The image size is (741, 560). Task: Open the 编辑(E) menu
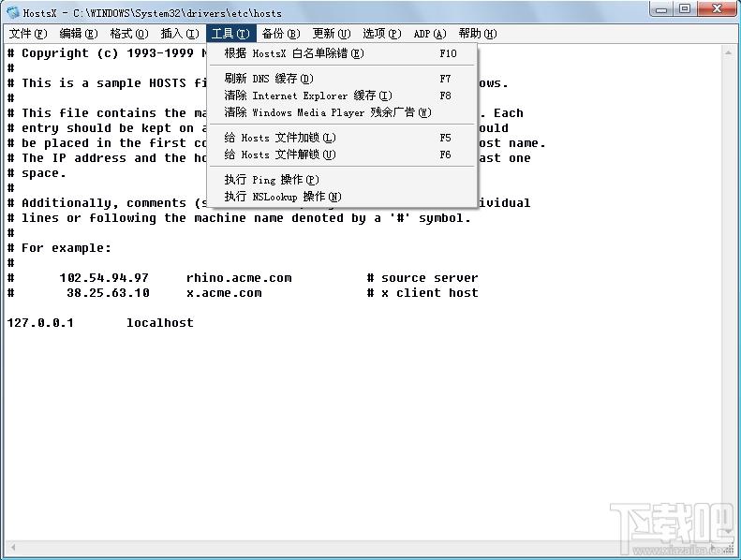(x=79, y=34)
